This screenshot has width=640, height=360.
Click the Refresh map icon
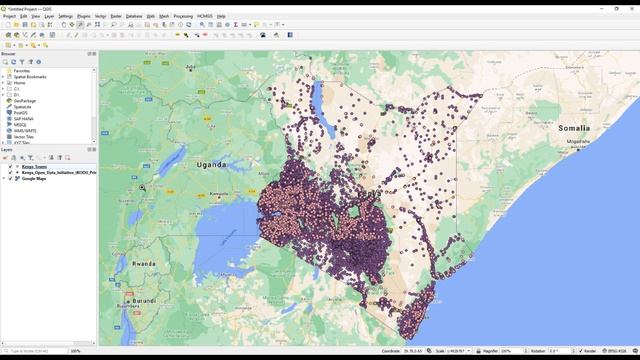189,25
